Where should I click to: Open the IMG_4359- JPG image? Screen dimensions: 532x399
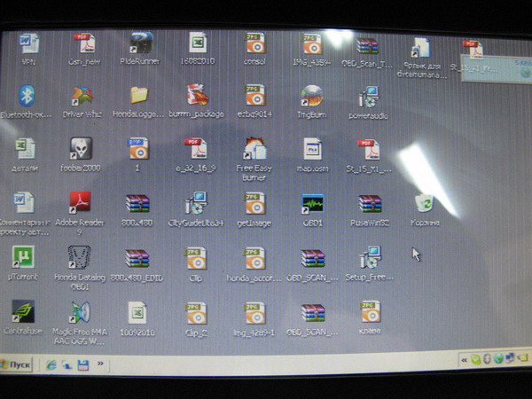coord(311,43)
